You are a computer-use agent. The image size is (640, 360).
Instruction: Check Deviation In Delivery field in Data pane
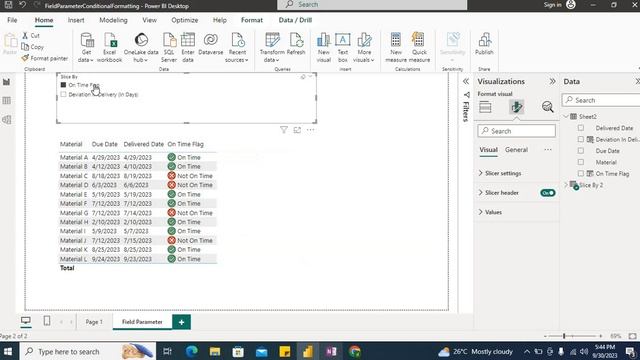581,139
